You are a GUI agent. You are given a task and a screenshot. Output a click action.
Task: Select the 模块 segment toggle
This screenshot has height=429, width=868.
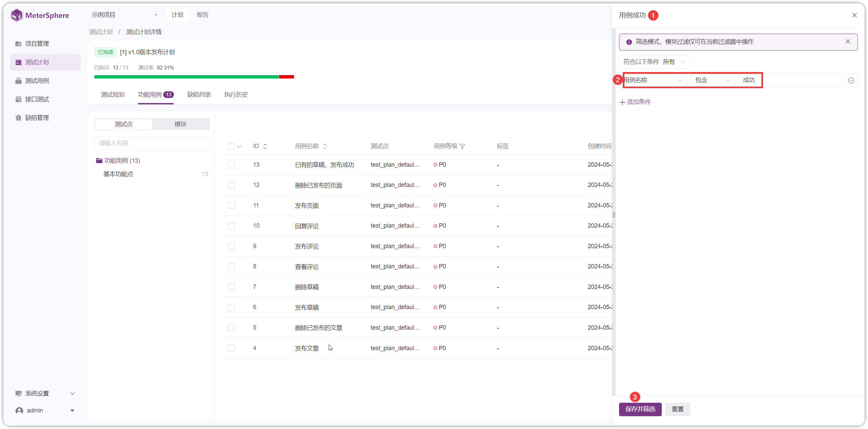[181, 124]
